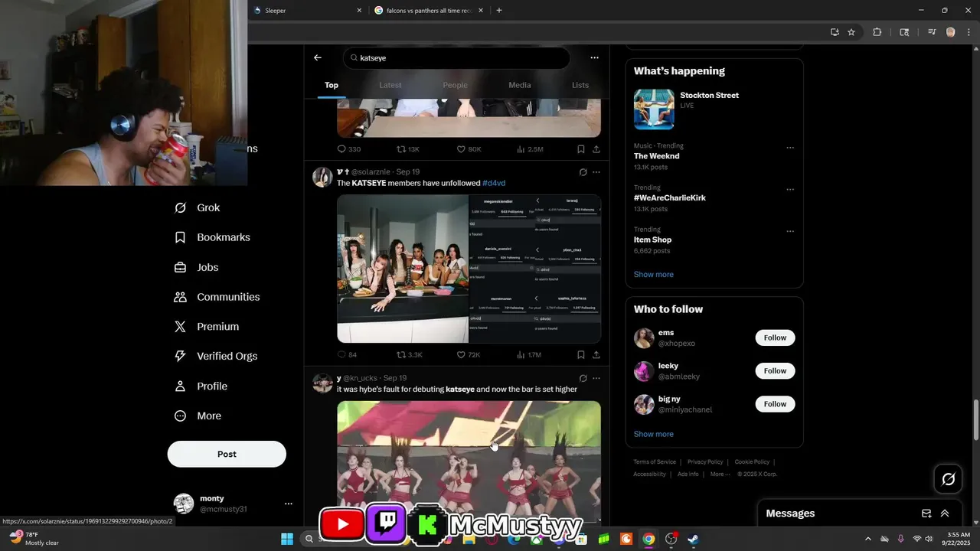Image resolution: width=980 pixels, height=551 pixels.
Task: Switch to the Sleeper browser tab
Action: [306, 11]
